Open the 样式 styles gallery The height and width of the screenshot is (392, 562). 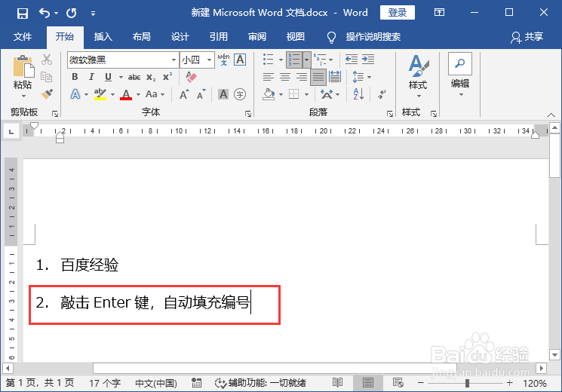point(418,77)
